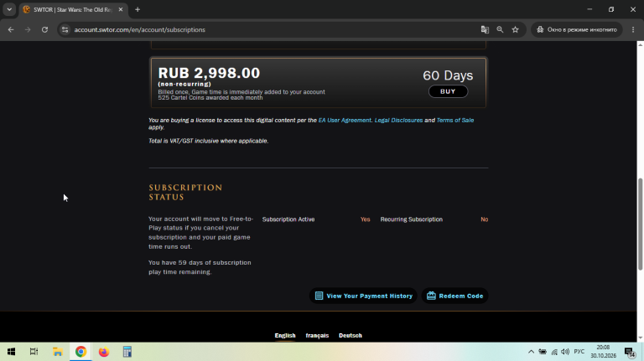Open File Explorer from the taskbar

58,352
